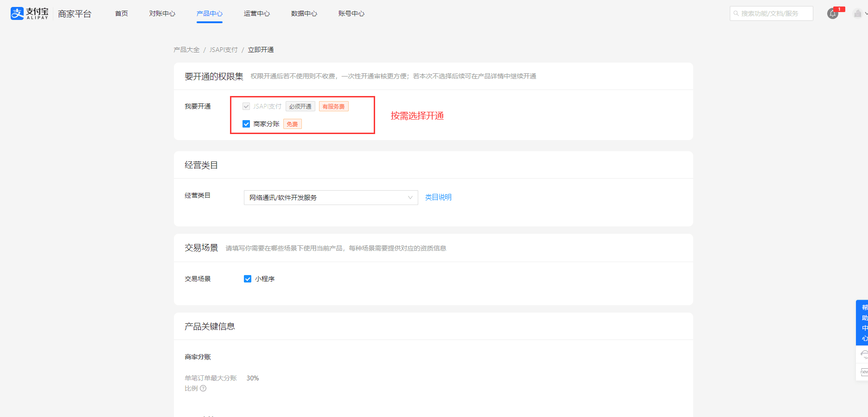This screenshot has height=417, width=868.
Task: Click the search magnifier icon
Action: [x=736, y=13]
